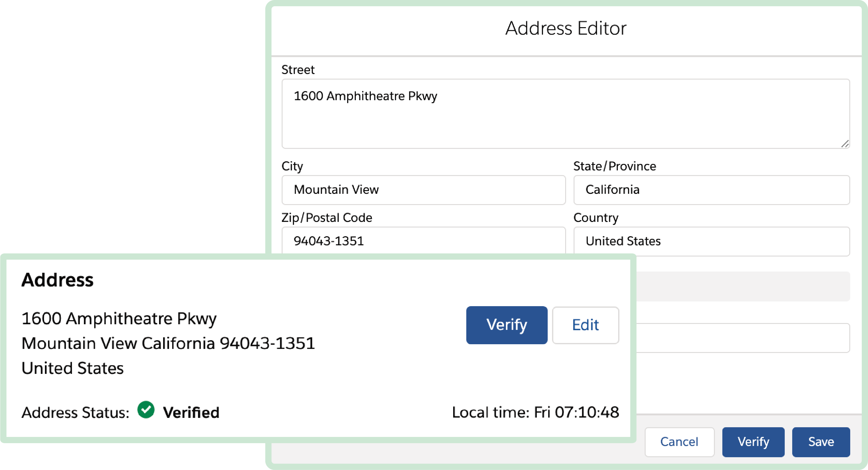Save the edited address
The image size is (868, 470).
coord(821,442)
